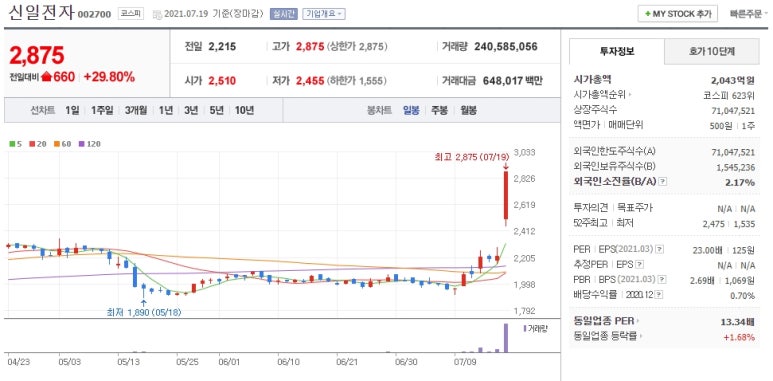Toggle the 실시간 badge
The height and width of the screenshot is (381, 773).
(283, 14)
